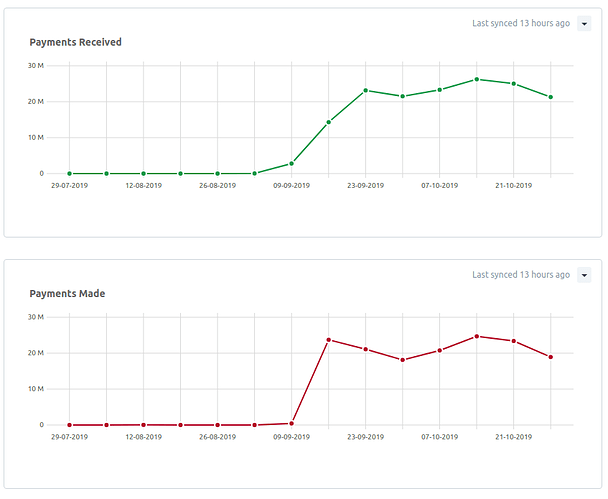
Task: Click the 10 M axis label in Payments Received
Action: pyautogui.click(x=36, y=138)
